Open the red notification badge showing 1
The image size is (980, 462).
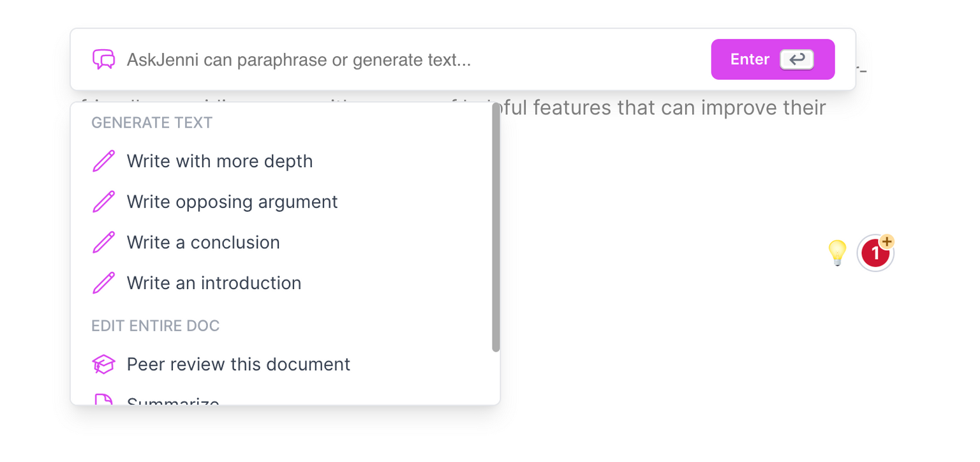[875, 253]
